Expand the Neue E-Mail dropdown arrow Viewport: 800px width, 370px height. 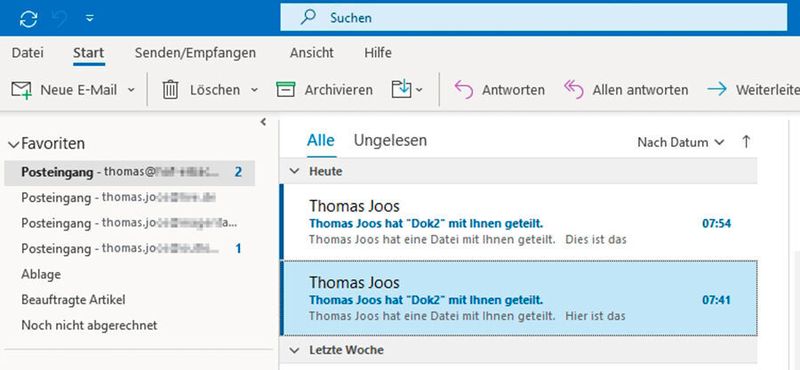pyautogui.click(x=131, y=90)
